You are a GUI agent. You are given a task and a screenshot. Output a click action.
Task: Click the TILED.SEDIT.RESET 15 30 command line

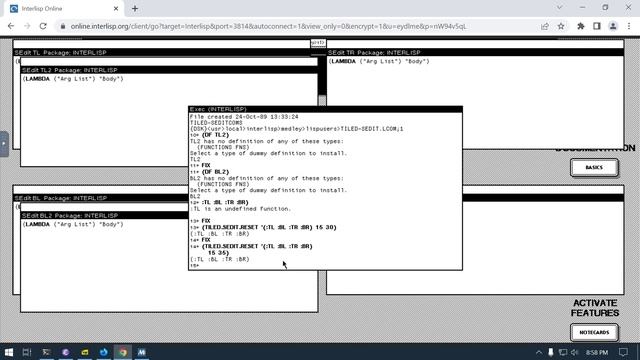pos(269,227)
